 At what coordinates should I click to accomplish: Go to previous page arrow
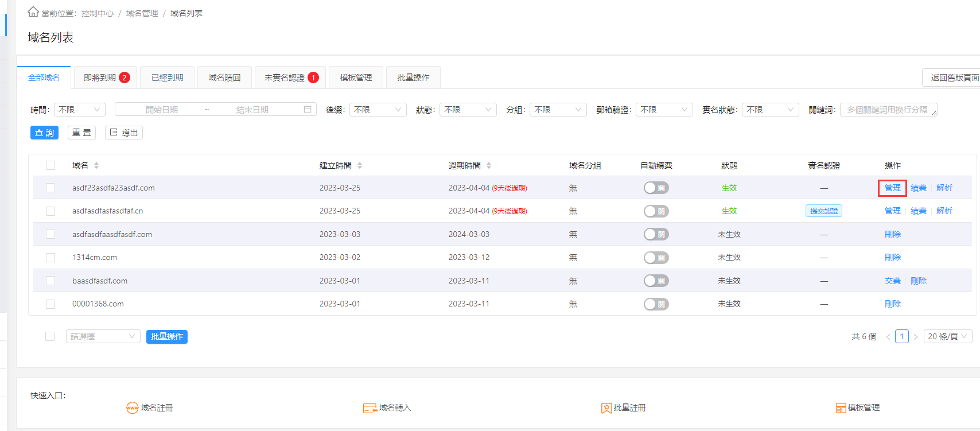tap(888, 337)
